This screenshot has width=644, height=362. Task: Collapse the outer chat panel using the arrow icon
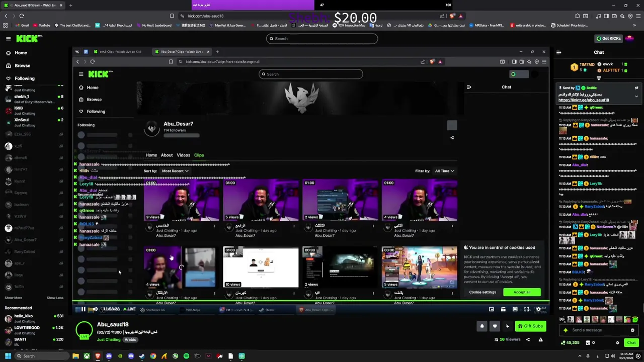point(558,52)
